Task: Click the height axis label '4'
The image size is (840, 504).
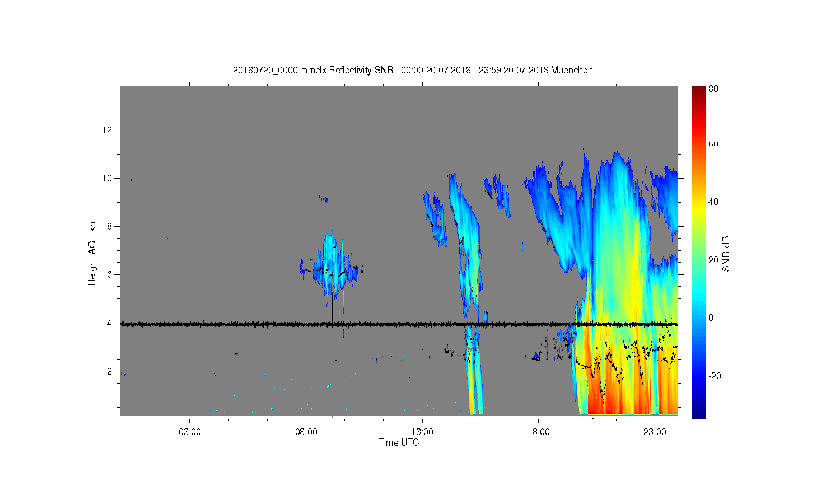Action: tap(110, 323)
